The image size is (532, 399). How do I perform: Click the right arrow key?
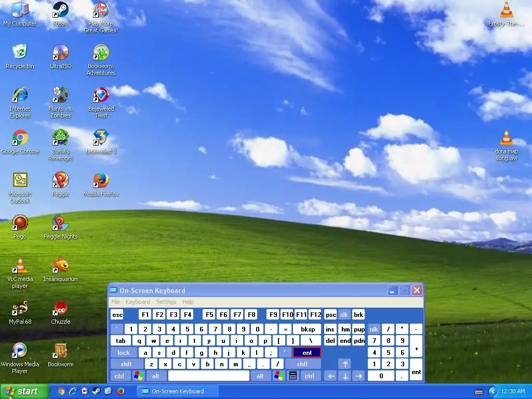pyautogui.click(x=359, y=376)
